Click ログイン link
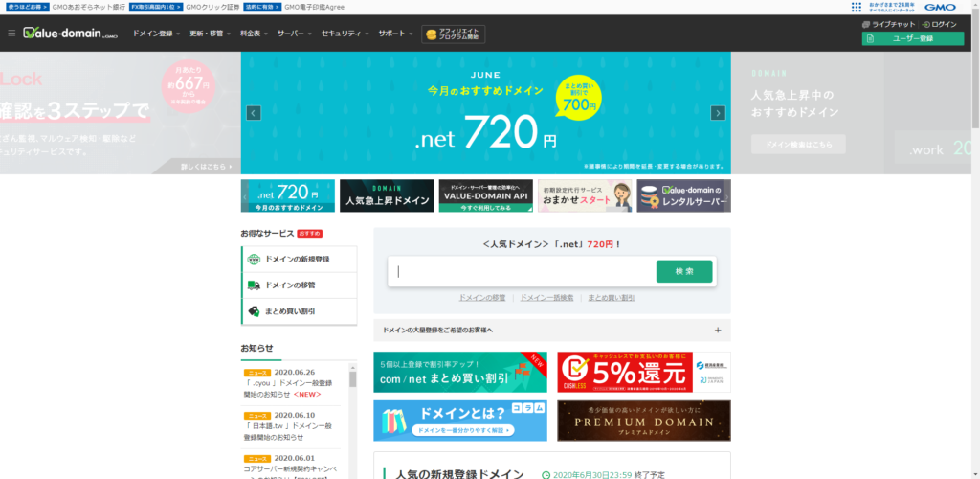The image size is (980, 479). [x=944, y=24]
